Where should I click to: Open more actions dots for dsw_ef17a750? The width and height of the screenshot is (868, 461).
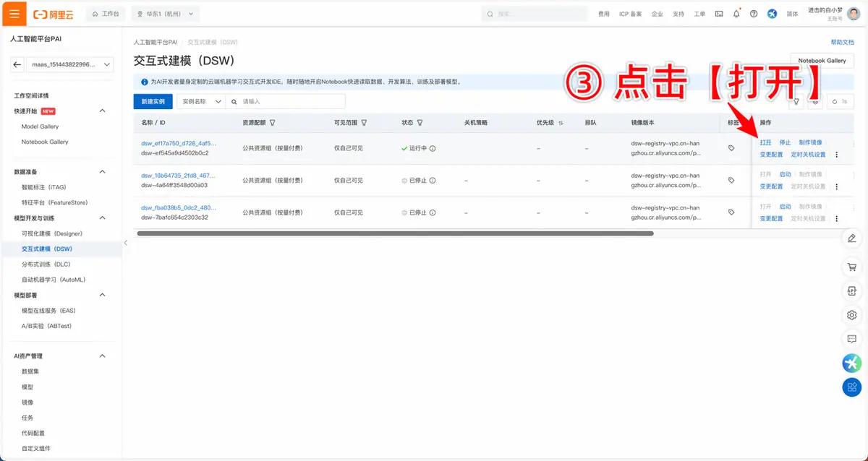coord(837,155)
